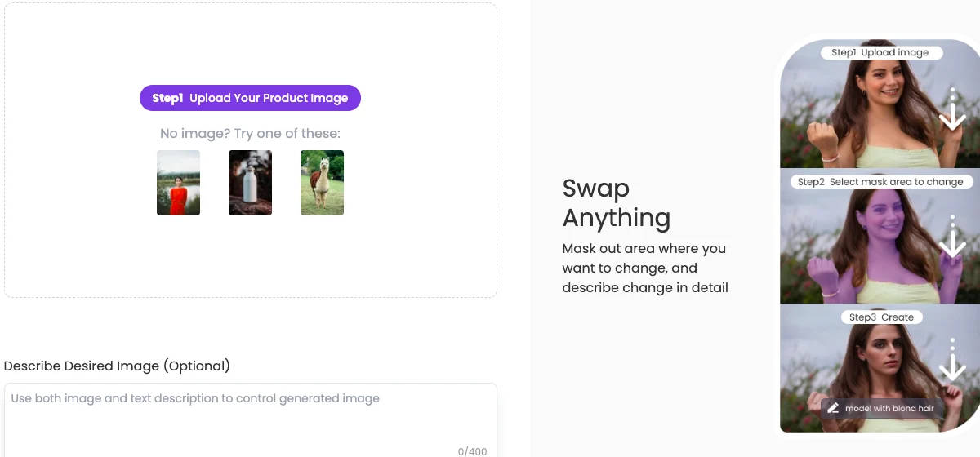Screen dimensions: 980x457
Task: Click the pencil icon beside blond hair prompt
Action: [x=833, y=408]
